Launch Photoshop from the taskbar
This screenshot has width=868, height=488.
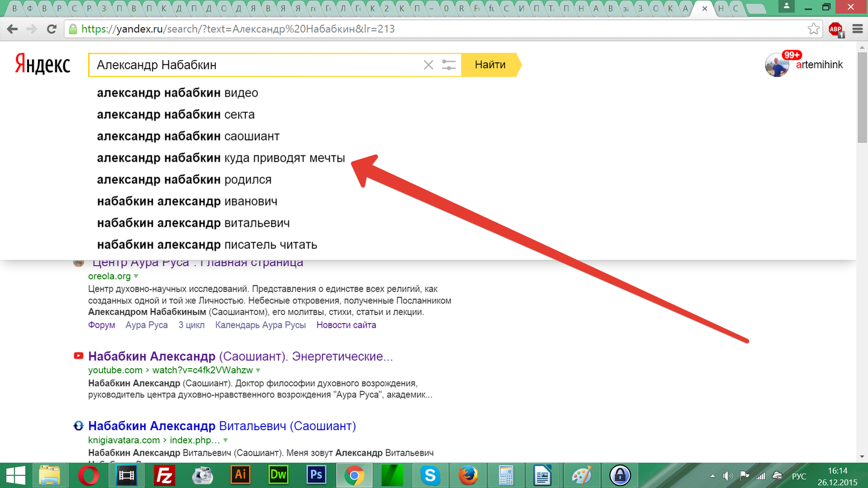316,475
